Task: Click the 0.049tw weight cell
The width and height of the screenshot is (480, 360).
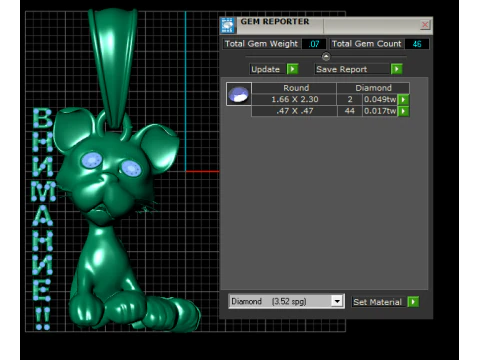Action: pos(380,99)
